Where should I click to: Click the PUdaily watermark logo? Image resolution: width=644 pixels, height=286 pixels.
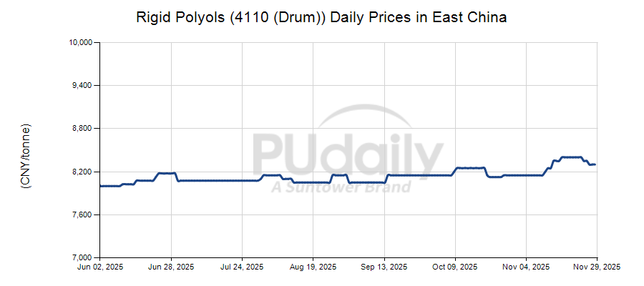tap(348, 154)
